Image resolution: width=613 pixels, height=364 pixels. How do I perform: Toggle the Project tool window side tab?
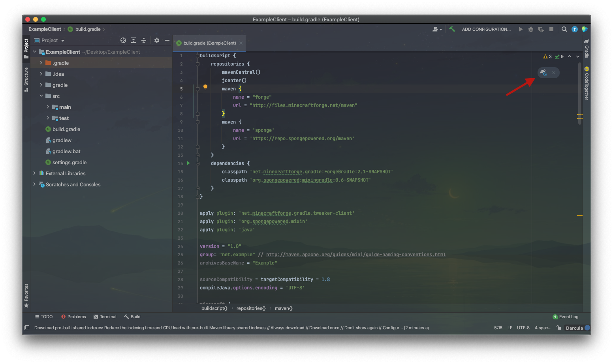pos(26,48)
